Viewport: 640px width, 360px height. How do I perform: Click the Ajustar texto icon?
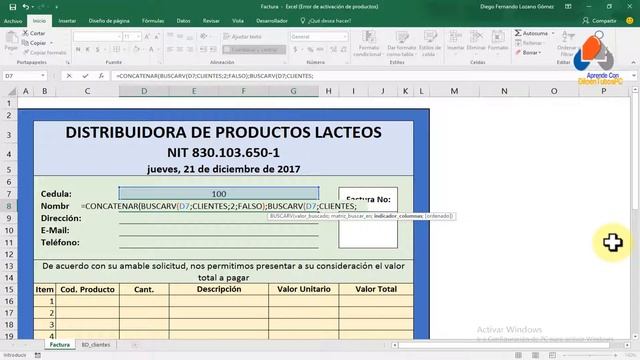click(227, 37)
